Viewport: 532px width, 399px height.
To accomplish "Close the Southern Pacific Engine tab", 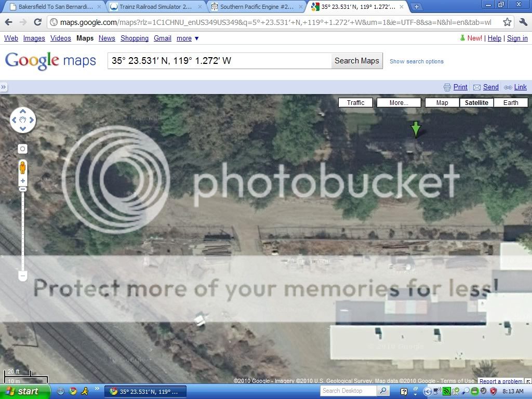I will pyautogui.click(x=300, y=6).
